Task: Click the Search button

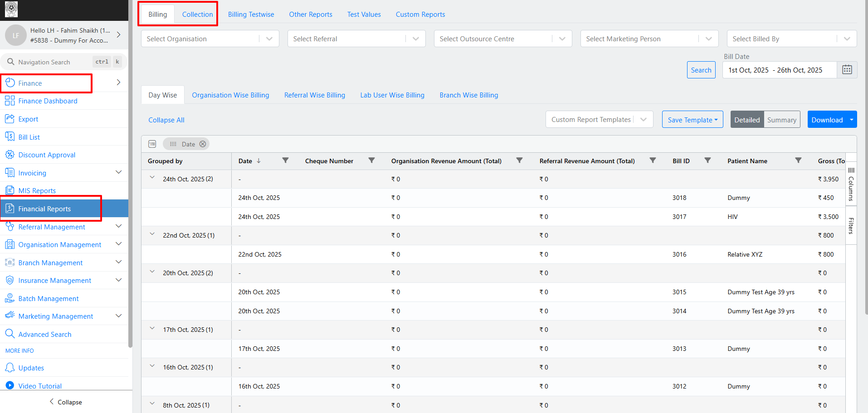Action: pos(701,70)
